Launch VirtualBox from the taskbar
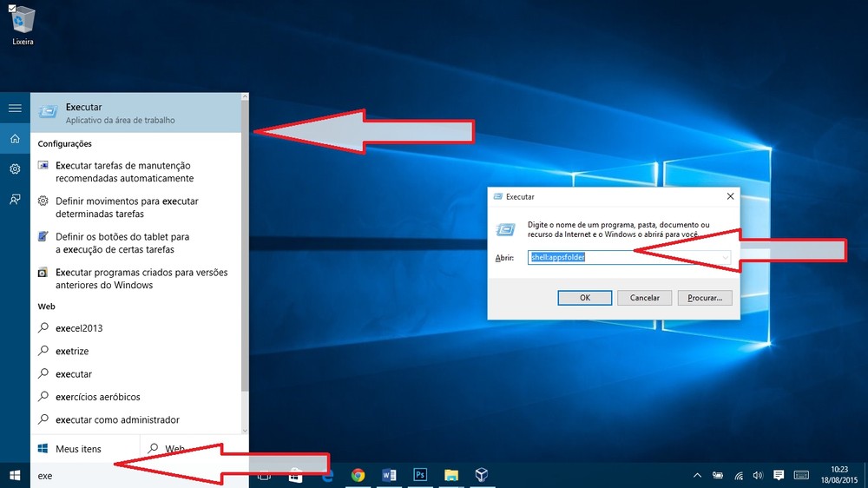 click(481, 475)
